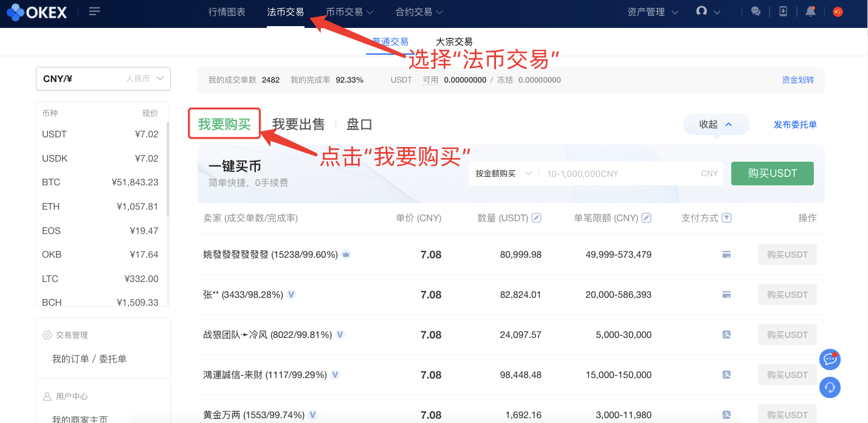Select ETH in coin list
The height and width of the screenshot is (423, 868).
[100, 207]
